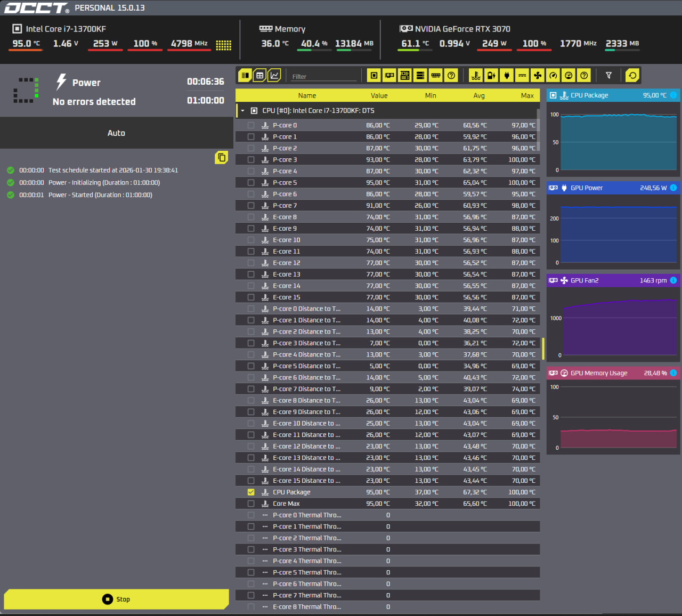Uncheck the CPU Package checkbox

point(251,492)
